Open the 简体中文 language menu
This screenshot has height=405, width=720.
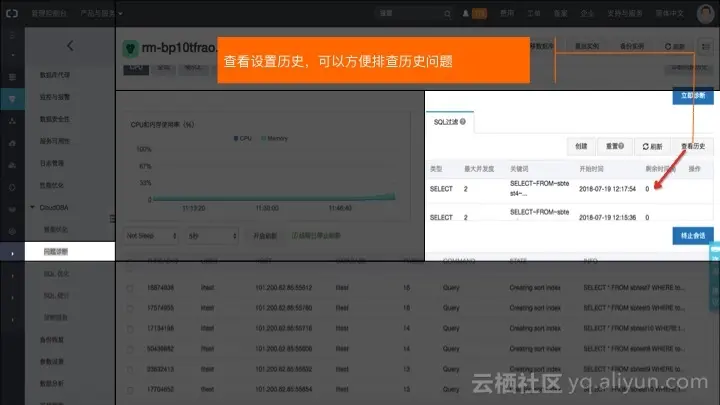[669, 13]
